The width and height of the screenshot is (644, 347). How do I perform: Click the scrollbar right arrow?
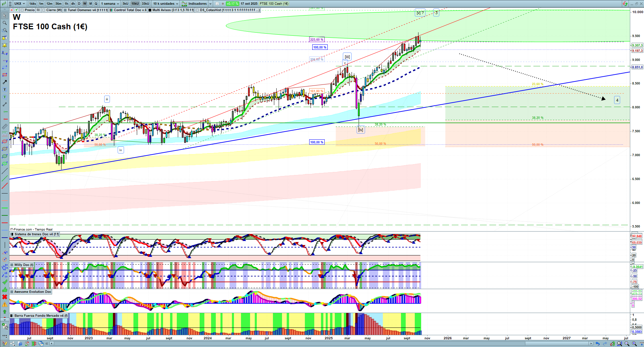point(591,344)
